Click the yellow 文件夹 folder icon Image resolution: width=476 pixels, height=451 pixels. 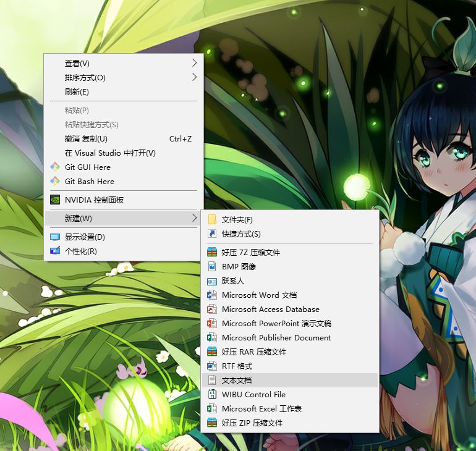tap(212, 219)
